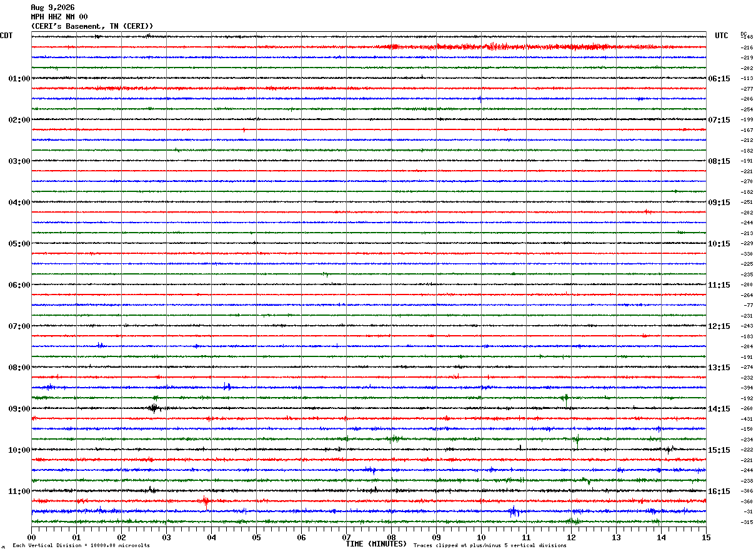Click the CERI's Basement, TN station title

tap(92, 26)
